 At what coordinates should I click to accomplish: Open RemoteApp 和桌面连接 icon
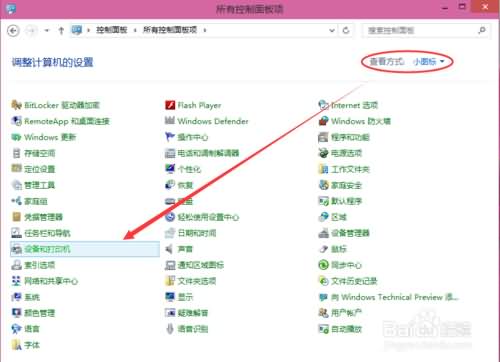click(16, 121)
